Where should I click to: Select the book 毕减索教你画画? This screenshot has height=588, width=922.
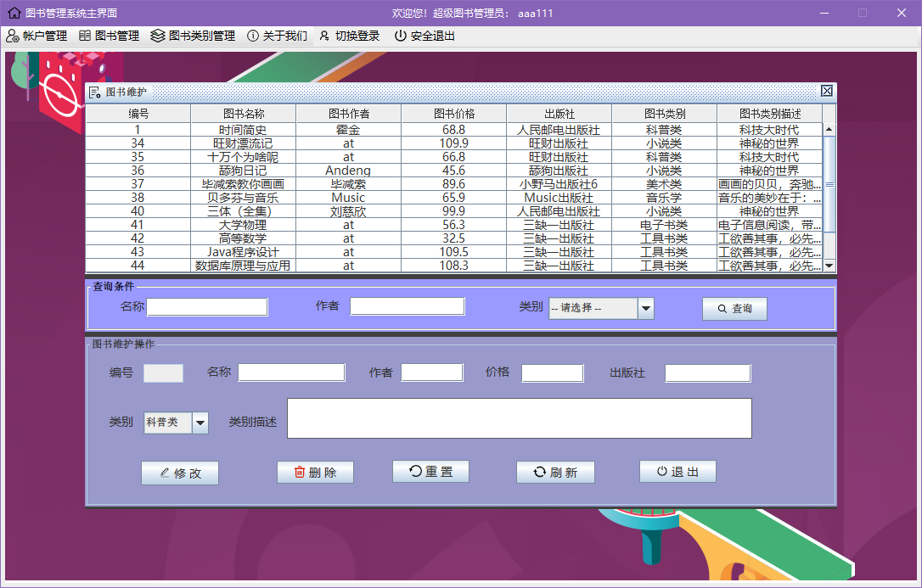coord(244,184)
